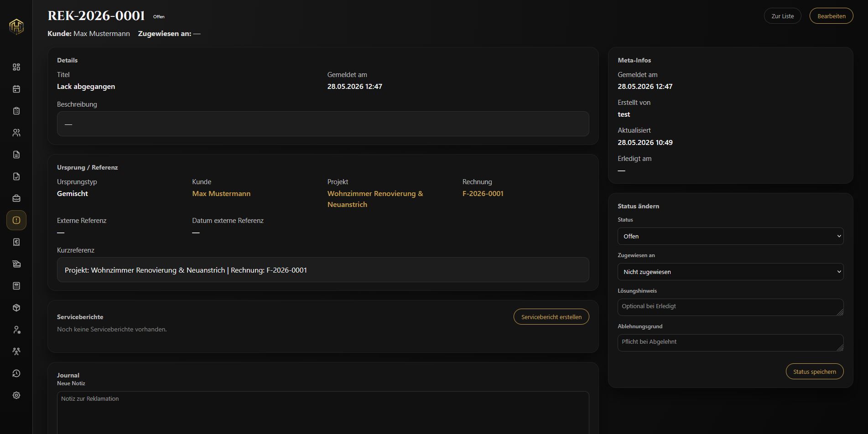Click the Details Gemeldet am date value
Viewport: 868px width, 434px height.
coord(354,87)
